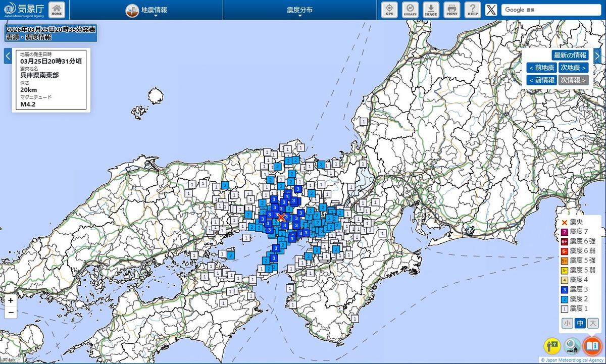This screenshot has width=606, height=364.
Task: Open print view via the PRINT icon
Action: [x=451, y=10]
